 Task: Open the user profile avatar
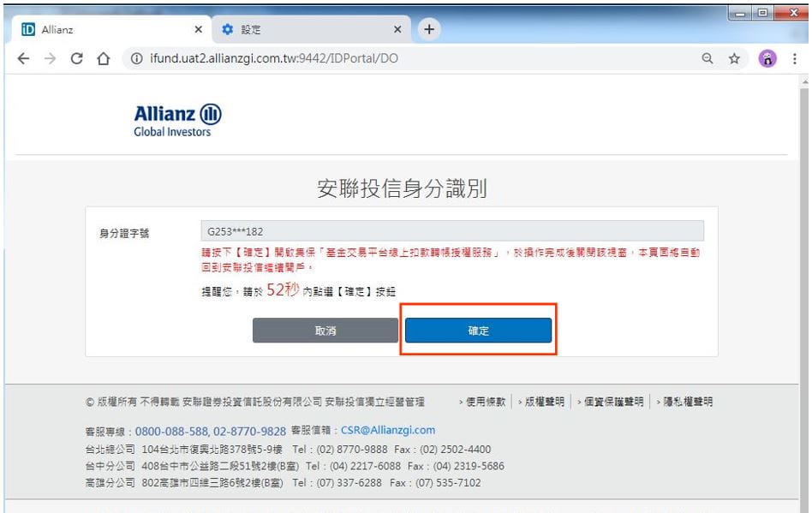(x=767, y=58)
